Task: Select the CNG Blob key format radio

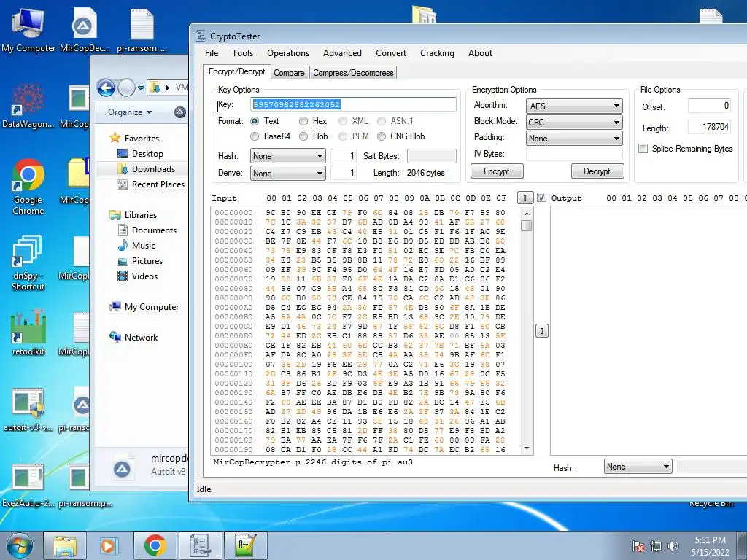Action: (381, 136)
